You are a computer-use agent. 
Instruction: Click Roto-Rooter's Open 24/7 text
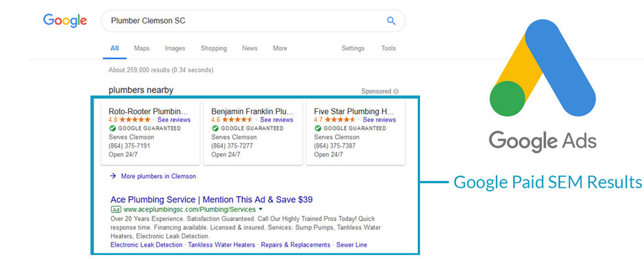tap(123, 155)
